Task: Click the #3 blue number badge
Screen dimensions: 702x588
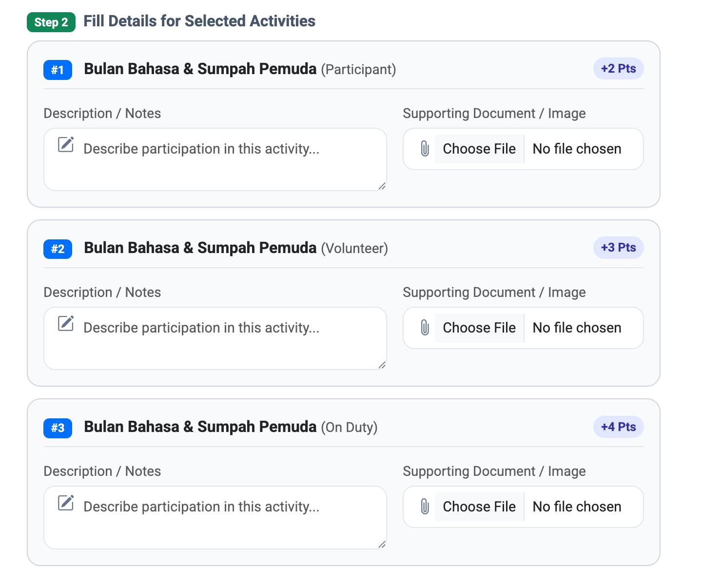Action: click(x=58, y=428)
